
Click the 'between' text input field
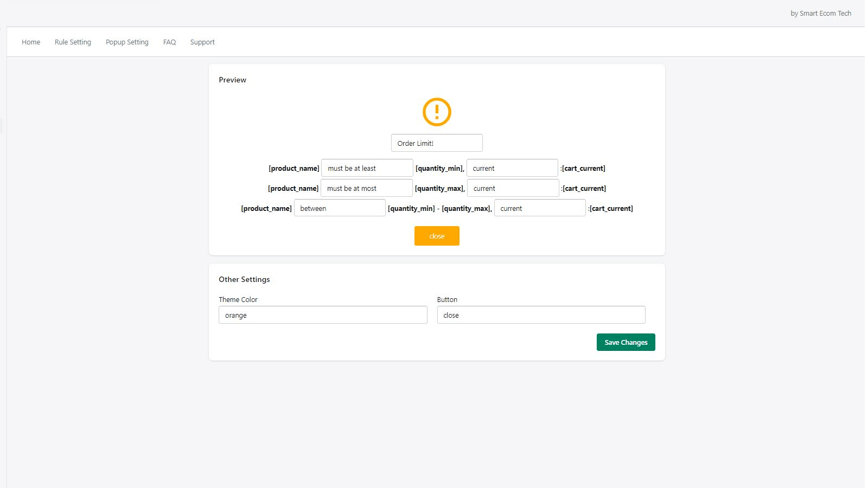(340, 208)
